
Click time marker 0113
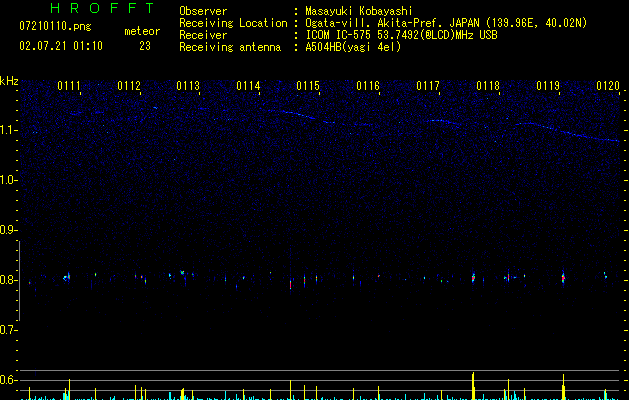[188, 86]
